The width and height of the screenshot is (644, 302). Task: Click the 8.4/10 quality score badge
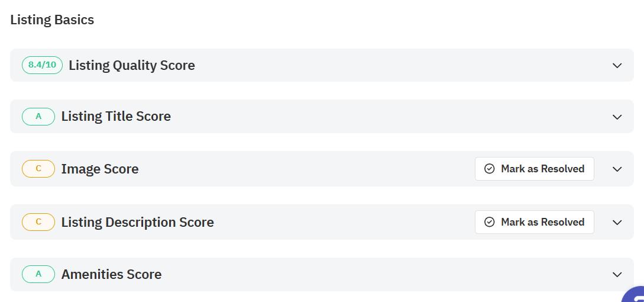[x=42, y=65]
